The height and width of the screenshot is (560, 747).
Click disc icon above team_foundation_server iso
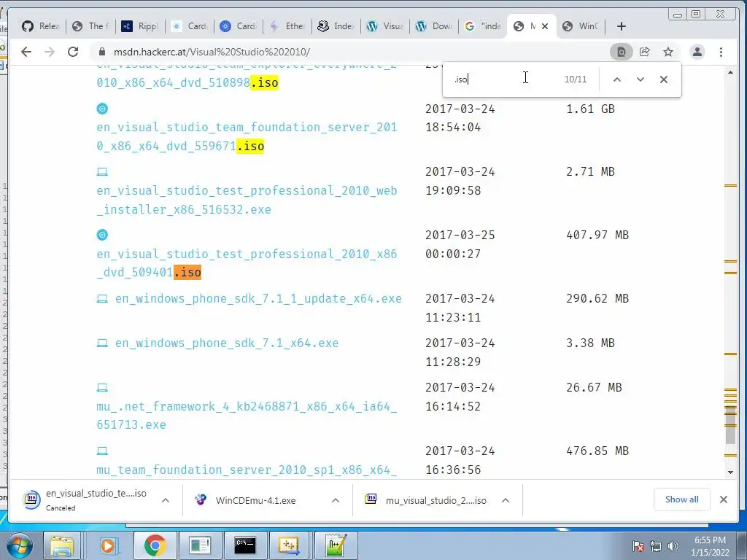coord(102,109)
